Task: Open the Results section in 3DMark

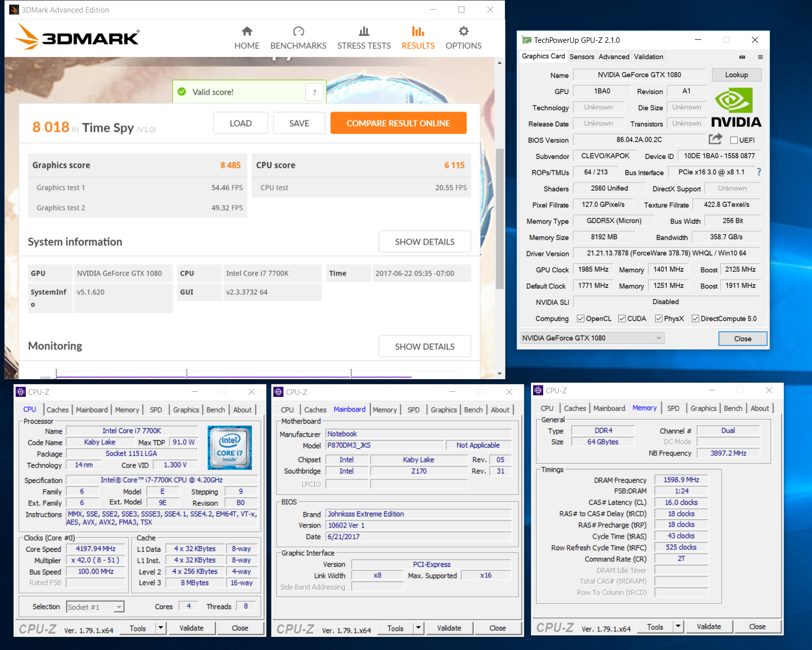Action: 418,38
